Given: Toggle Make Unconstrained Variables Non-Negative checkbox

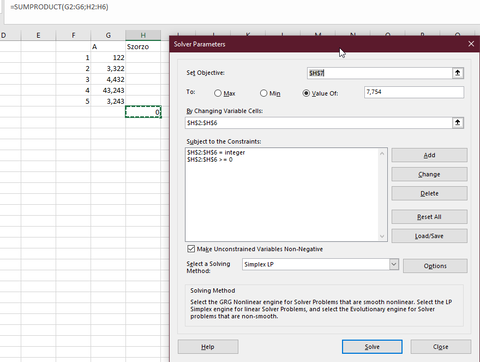Looking at the screenshot, I should (191, 249).
